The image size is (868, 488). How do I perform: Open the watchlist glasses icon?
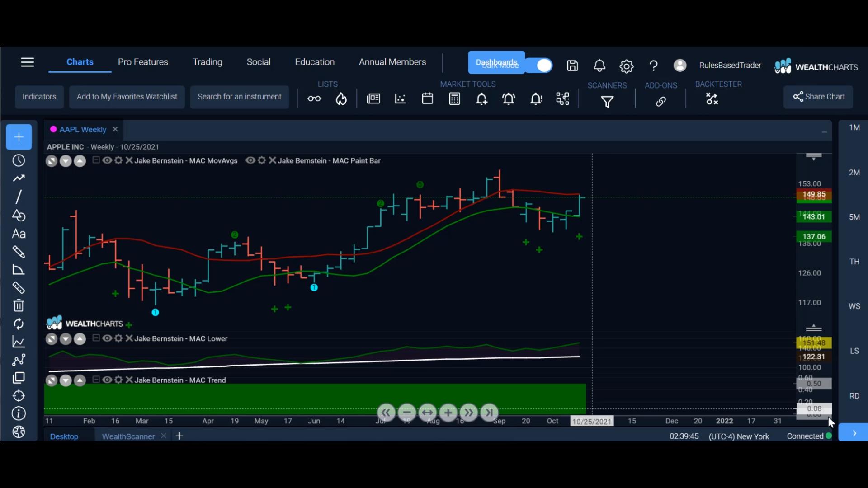coord(314,99)
